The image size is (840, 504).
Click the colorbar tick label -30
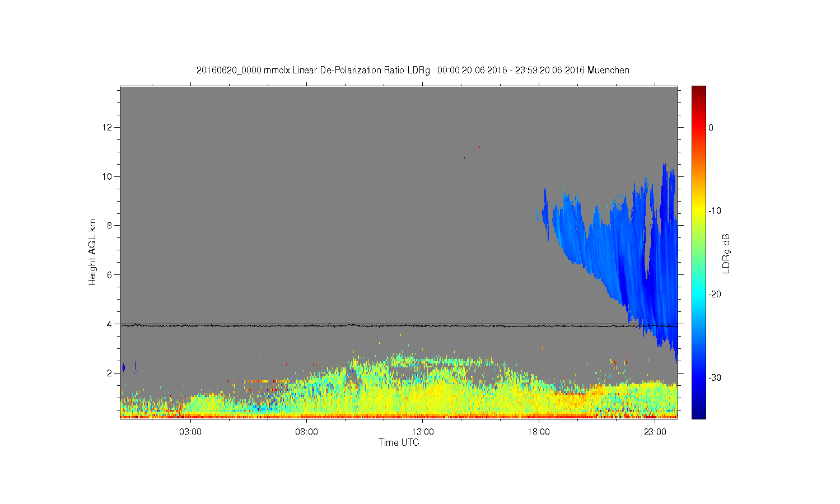pyautogui.click(x=715, y=378)
